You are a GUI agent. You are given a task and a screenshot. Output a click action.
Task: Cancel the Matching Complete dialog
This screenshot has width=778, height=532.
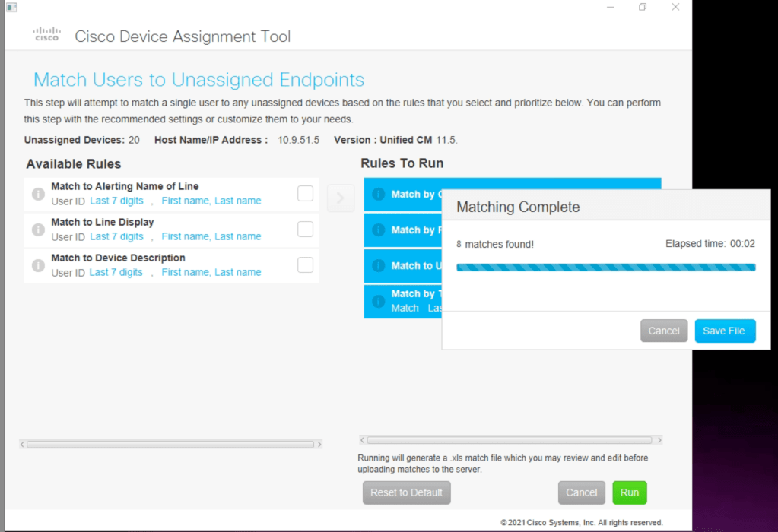click(x=663, y=331)
